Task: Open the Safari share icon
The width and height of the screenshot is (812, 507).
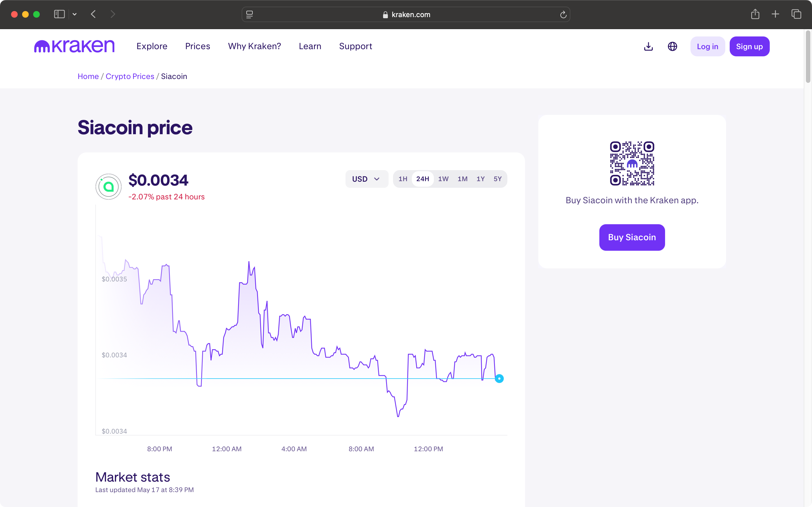Action: coord(755,14)
